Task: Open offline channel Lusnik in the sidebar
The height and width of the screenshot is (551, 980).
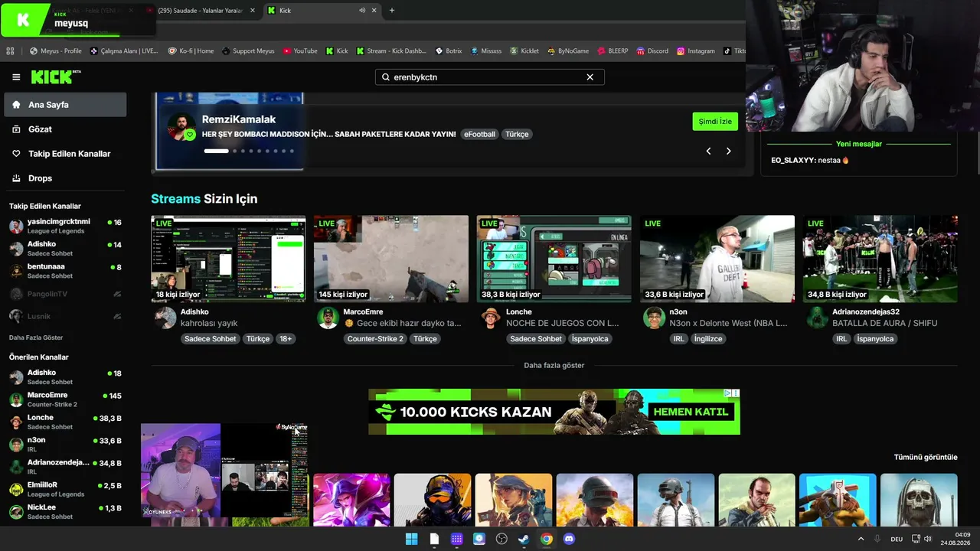Action: tap(65, 316)
